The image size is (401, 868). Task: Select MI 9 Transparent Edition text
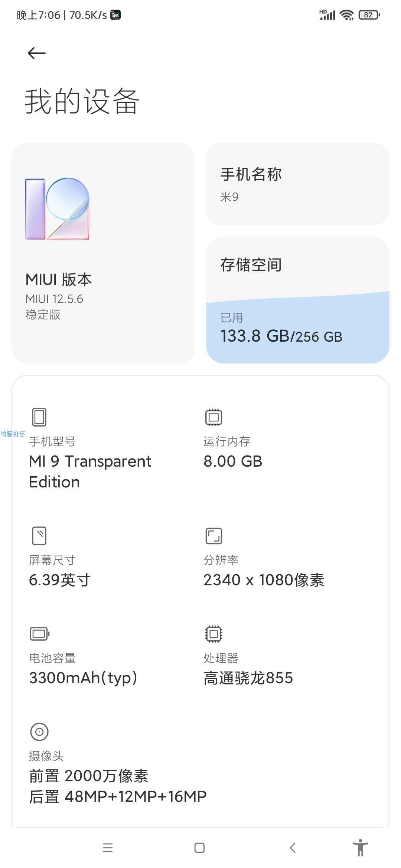90,471
